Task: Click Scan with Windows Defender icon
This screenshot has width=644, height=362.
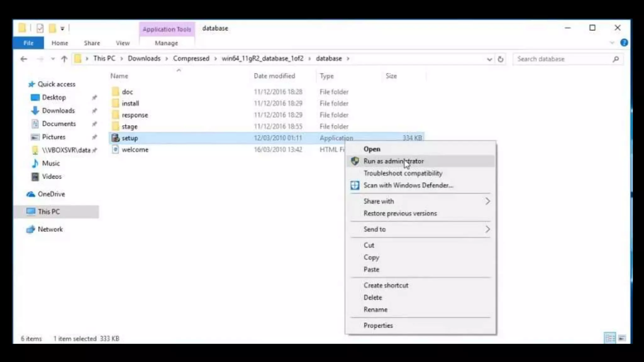Action: coord(355,185)
